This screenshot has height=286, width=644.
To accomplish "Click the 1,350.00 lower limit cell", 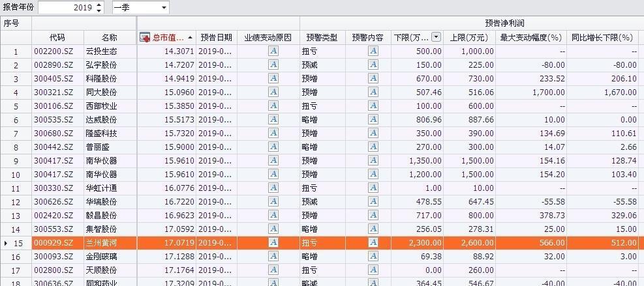I will tap(418, 160).
